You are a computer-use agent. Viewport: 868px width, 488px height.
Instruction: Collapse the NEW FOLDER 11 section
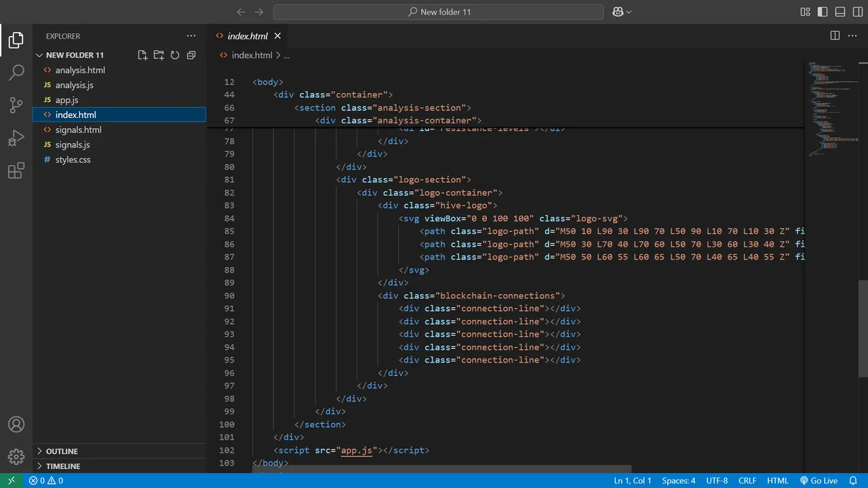pos(75,55)
